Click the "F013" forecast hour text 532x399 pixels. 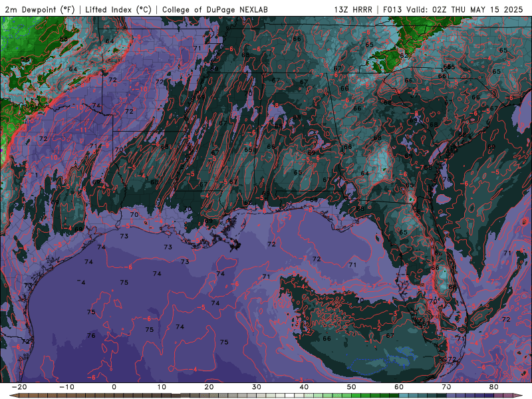pos(393,9)
